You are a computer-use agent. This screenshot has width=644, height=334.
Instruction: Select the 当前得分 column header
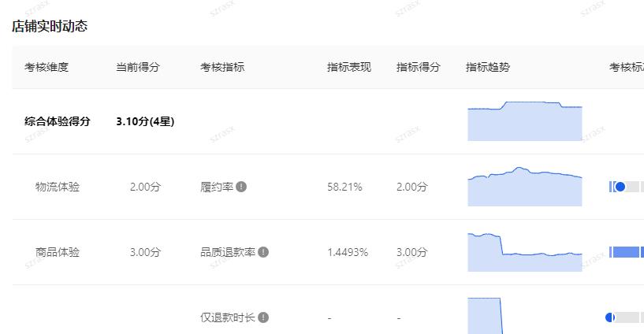(138, 67)
